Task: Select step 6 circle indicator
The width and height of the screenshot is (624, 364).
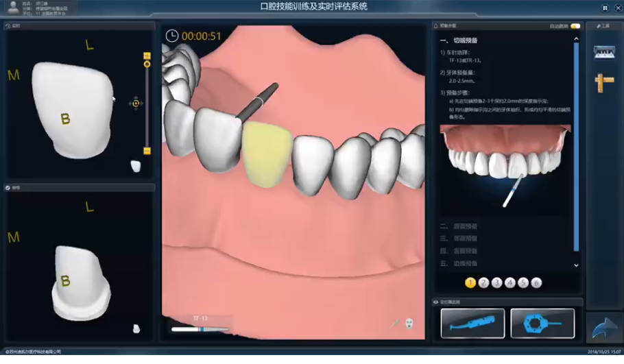Action: coord(536,282)
